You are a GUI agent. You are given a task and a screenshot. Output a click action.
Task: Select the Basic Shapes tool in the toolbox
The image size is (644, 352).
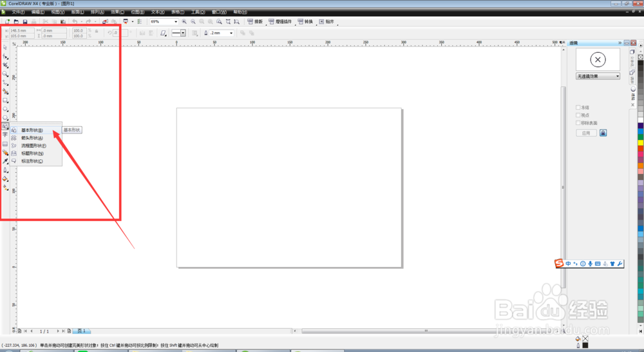pyautogui.click(x=5, y=126)
